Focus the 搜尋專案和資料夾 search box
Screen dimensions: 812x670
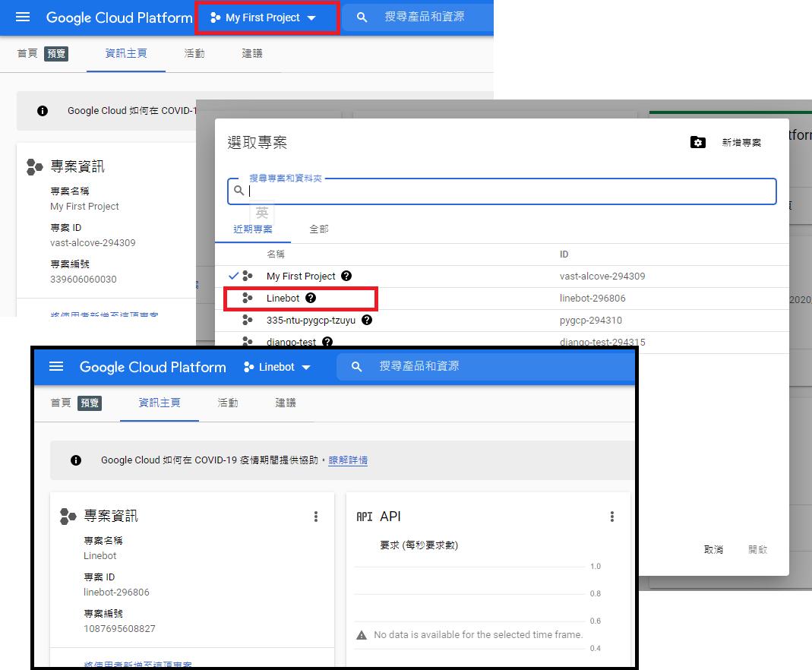tap(502, 191)
